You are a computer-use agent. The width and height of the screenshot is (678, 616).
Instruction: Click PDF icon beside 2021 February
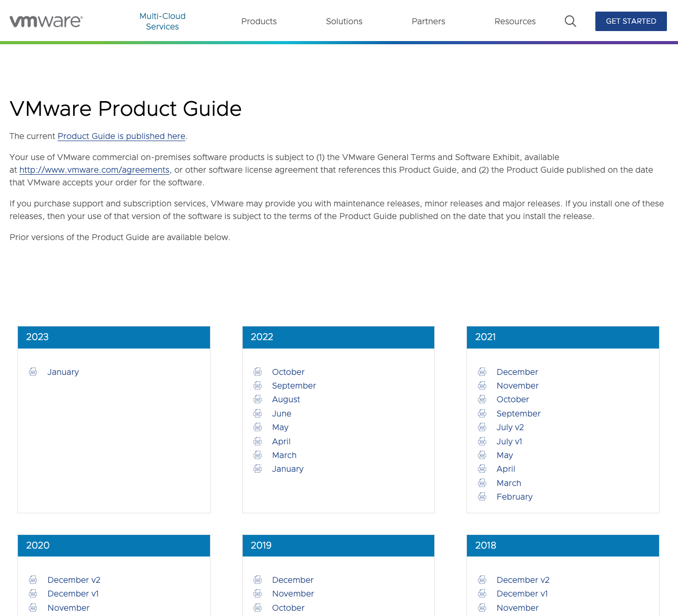tap(482, 496)
